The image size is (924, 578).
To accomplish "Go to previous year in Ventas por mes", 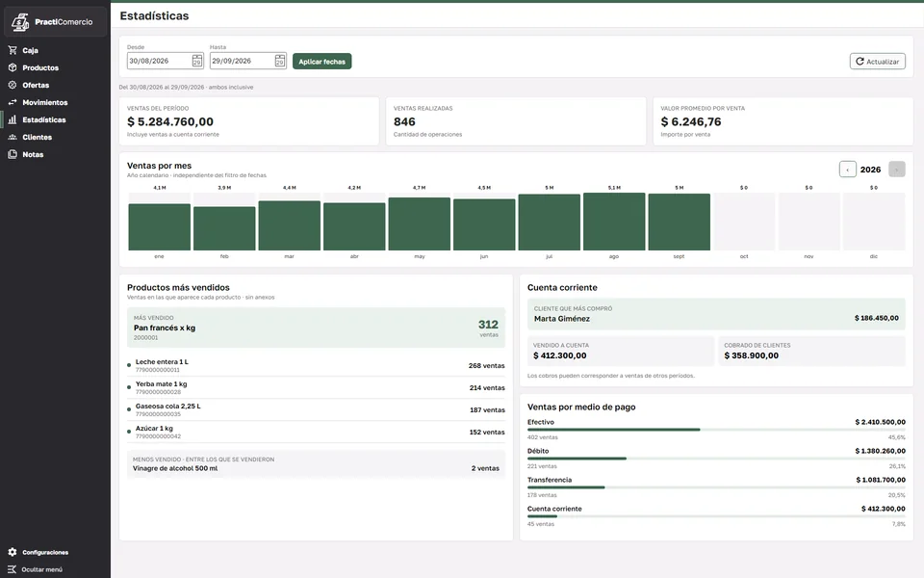I will [847, 170].
